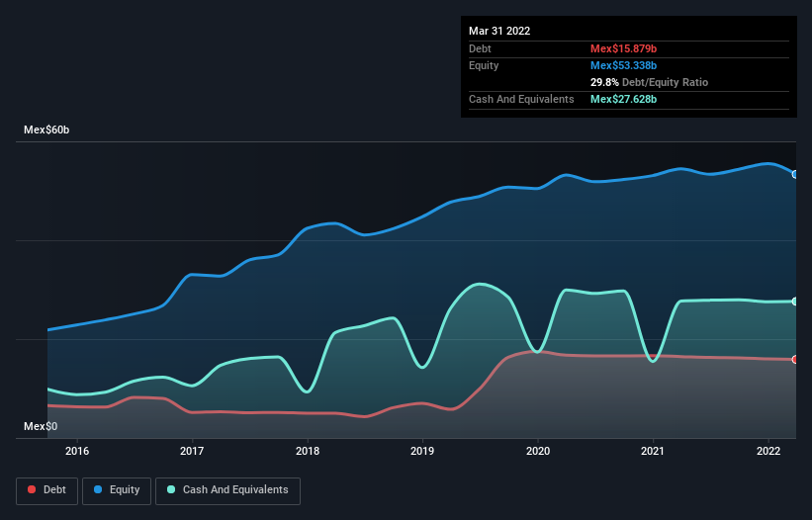Viewport: 812px width, 520px height.
Task: Click the 2017 x-axis label
Action: pyautogui.click(x=192, y=451)
